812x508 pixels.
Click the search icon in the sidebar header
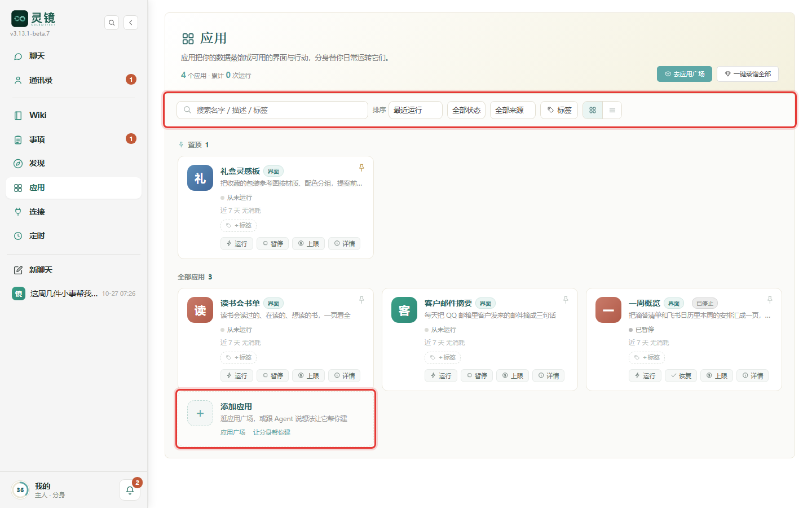tap(112, 23)
